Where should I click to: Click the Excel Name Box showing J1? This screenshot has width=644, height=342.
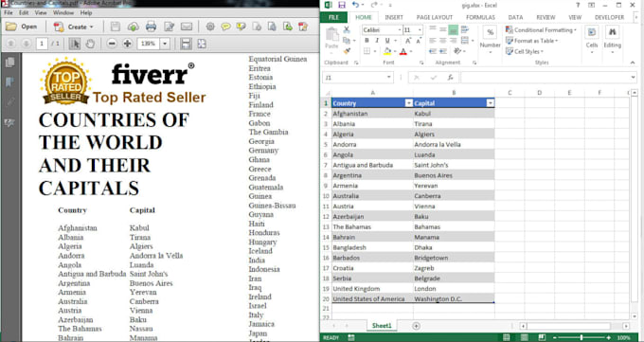pos(358,78)
